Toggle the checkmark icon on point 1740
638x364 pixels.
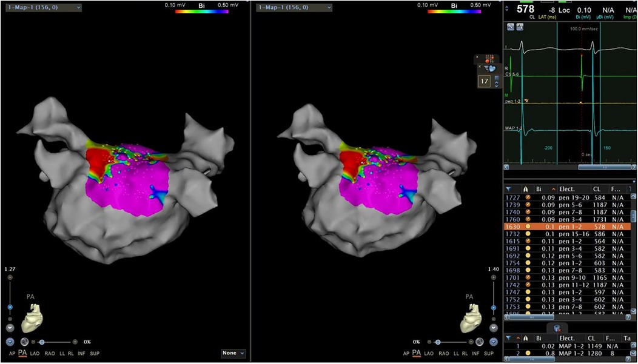528,212
